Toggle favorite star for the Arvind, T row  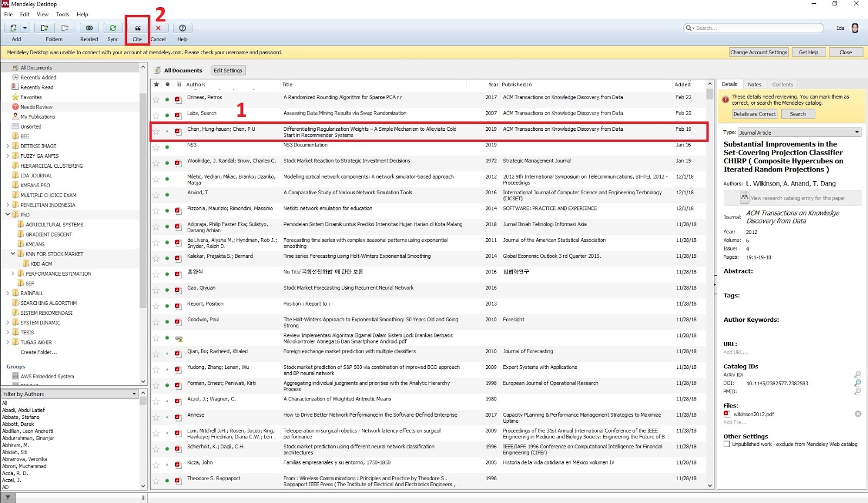(156, 195)
